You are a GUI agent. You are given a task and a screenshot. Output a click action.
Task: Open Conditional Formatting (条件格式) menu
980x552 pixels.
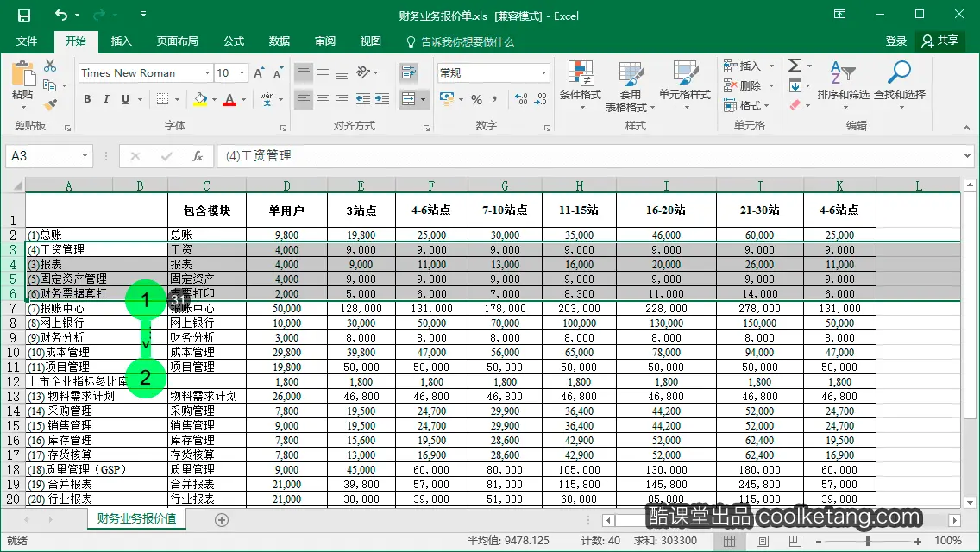pyautogui.click(x=581, y=85)
